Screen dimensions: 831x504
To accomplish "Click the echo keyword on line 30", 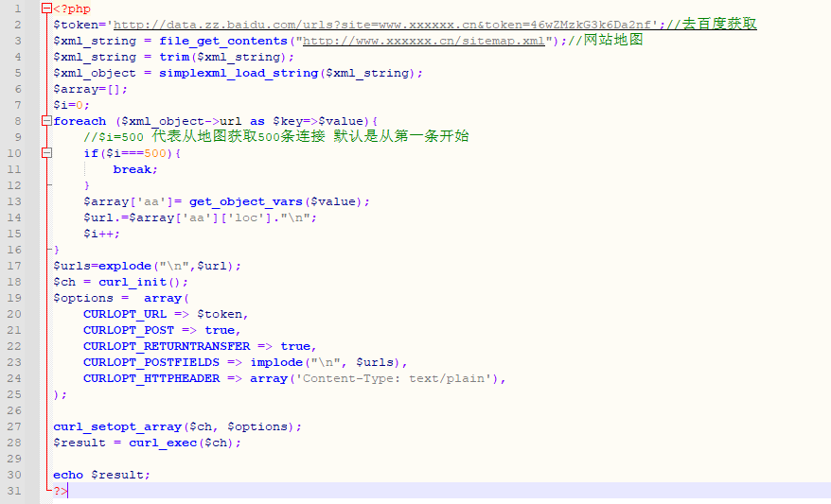I will tap(68, 475).
